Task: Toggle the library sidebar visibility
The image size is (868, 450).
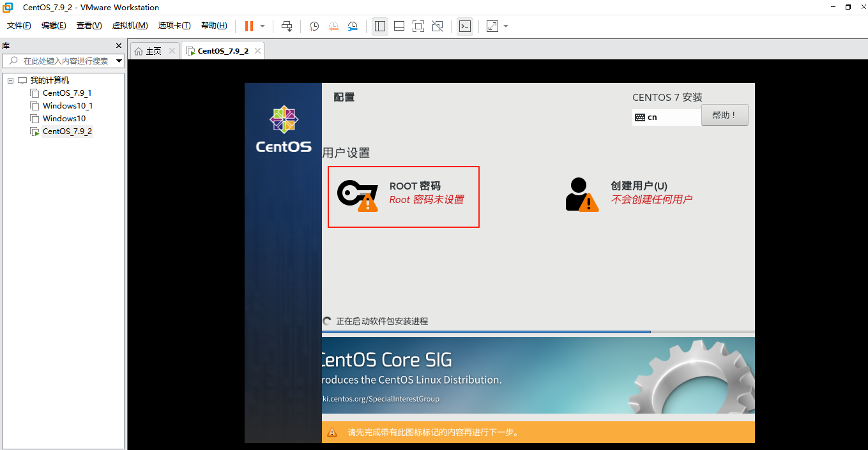Action: tap(379, 26)
